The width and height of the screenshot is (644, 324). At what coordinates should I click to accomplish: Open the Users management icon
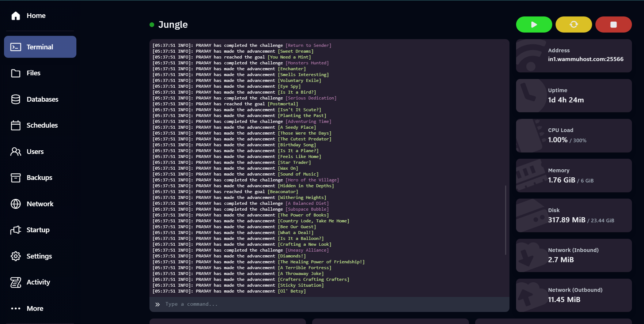click(x=16, y=152)
